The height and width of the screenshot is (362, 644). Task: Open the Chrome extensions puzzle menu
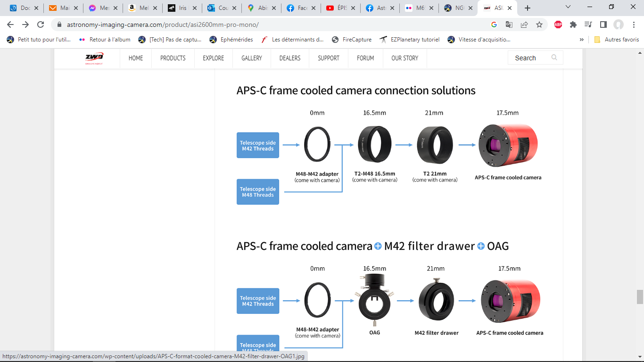tap(573, 25)
